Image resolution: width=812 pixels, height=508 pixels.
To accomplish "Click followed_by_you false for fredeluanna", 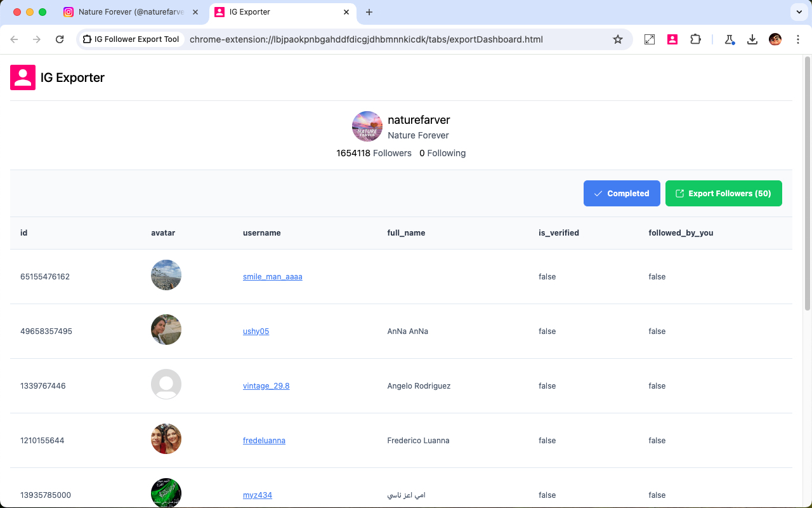I will (657, 441).
